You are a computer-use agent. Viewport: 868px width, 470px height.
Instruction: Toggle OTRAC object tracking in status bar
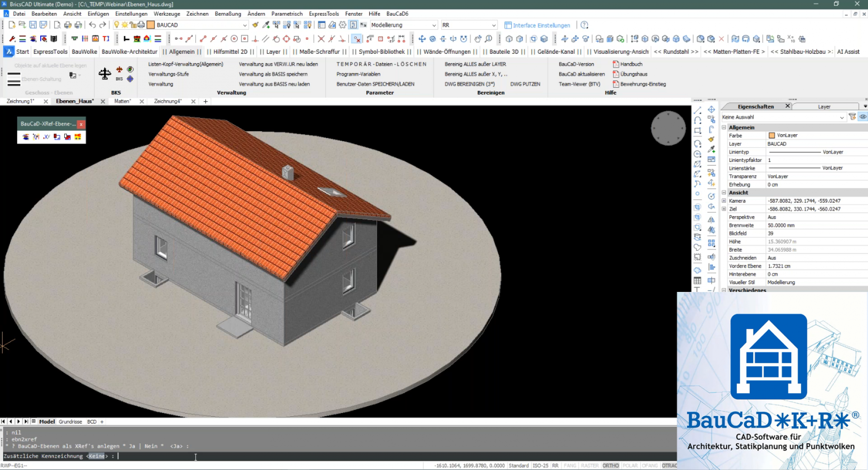pos(670,465)
